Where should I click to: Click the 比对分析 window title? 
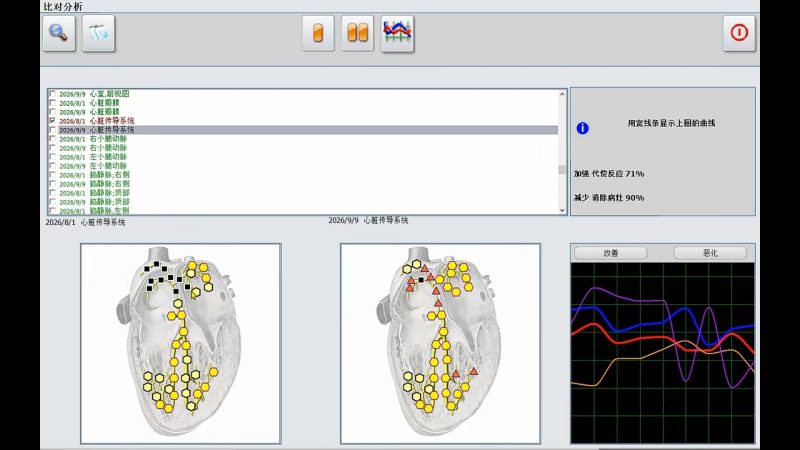coord(63,7)
